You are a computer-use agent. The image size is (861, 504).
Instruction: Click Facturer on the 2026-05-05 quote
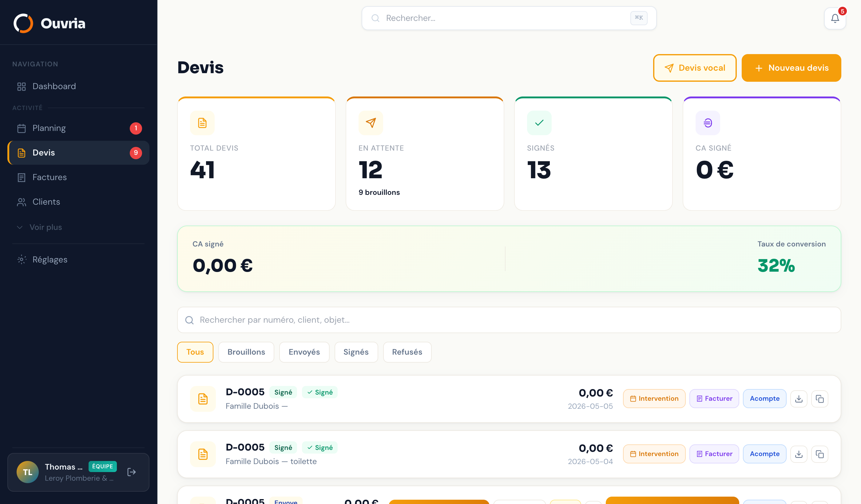(x=714, y=399)
